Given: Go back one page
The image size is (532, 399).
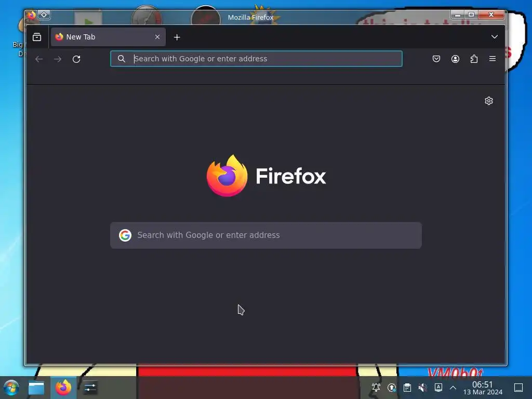Looking at the screenshot, I should pos(39,59).
